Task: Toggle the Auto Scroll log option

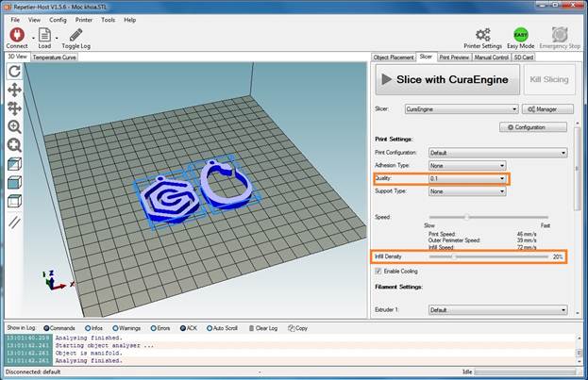Action: (209, 328)
